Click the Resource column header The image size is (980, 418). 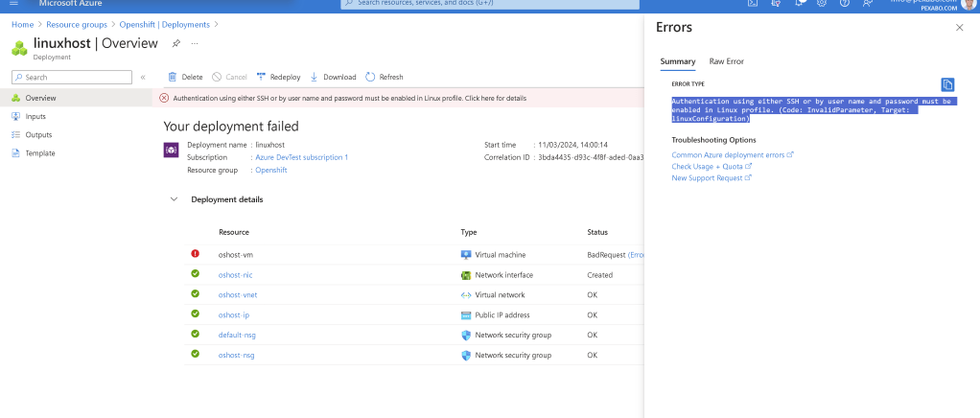[234, 232]
